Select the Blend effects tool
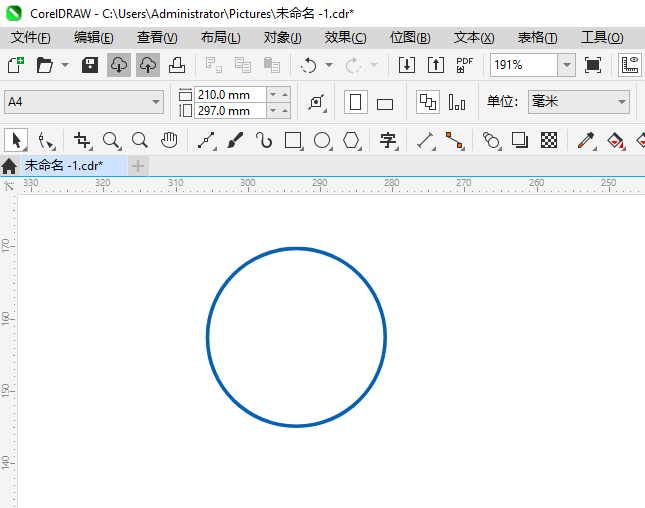Screen dimensions: 645x508 tap(491, 141)
